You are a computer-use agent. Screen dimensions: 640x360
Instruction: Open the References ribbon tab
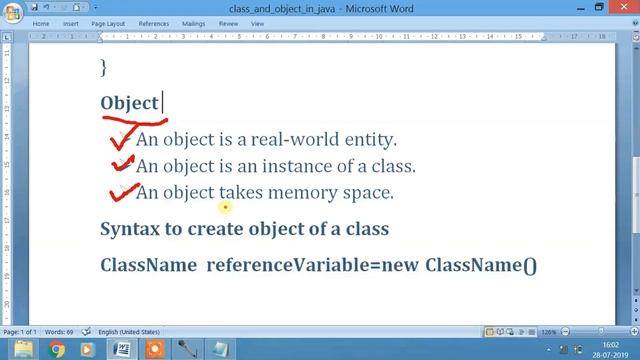[153, 24]
